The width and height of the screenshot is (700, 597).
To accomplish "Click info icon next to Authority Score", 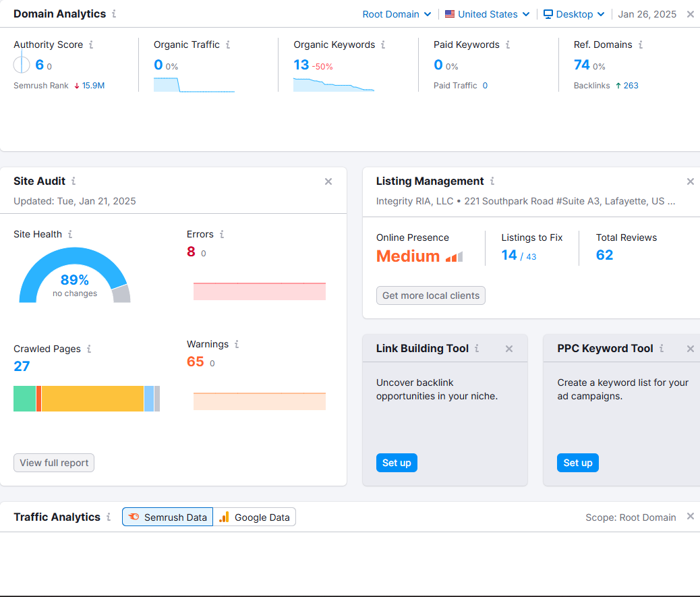I will point(91,45).
